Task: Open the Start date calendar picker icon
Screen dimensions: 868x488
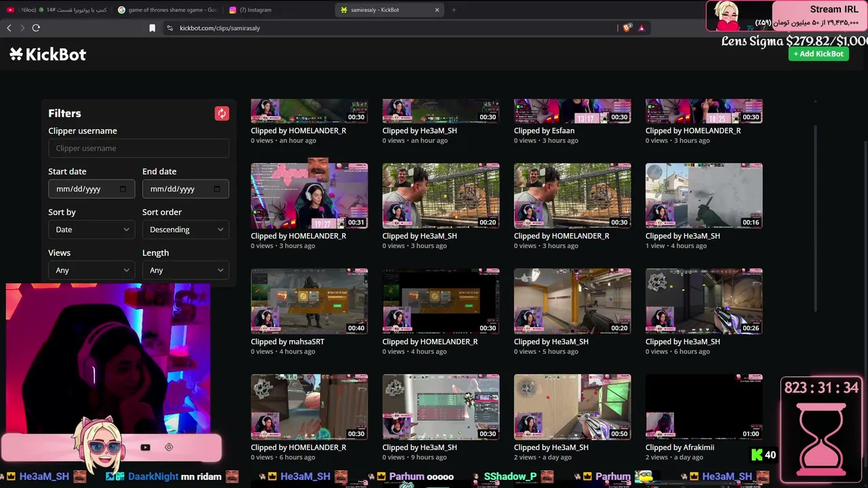Action: click(123, 189)
